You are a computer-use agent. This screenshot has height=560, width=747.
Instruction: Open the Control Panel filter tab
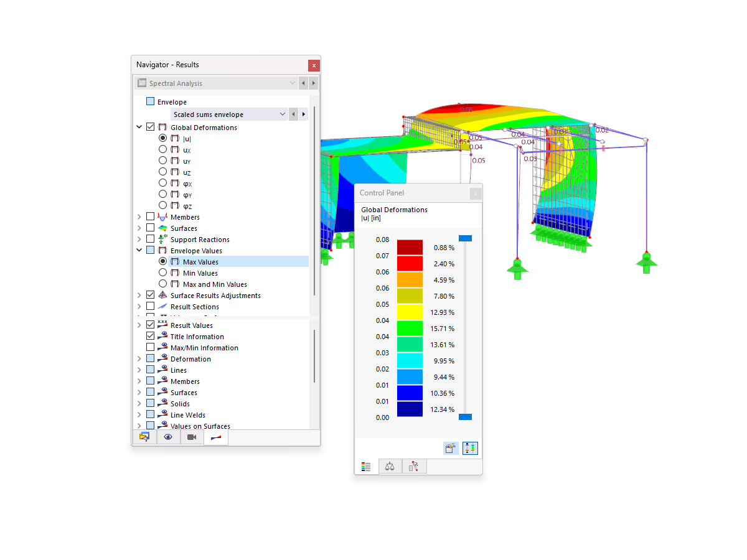tap(414, 466)
